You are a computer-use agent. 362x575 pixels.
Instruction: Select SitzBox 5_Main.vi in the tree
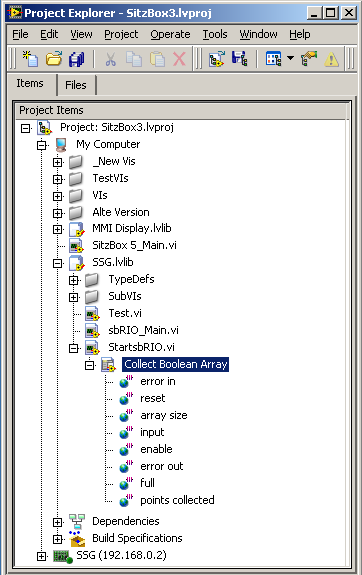[134, 245]
